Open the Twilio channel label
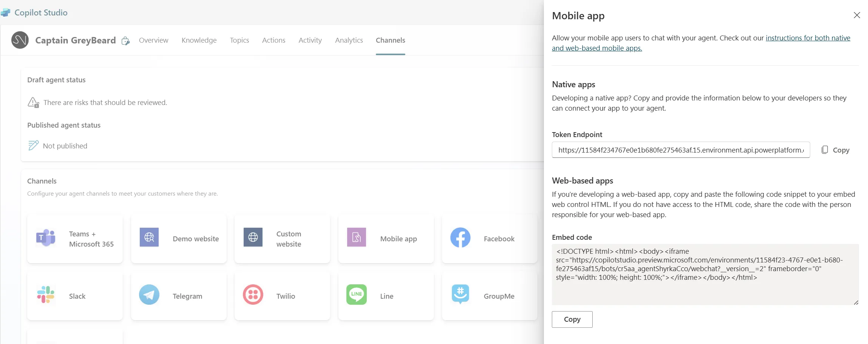The height and width of the screenshot is (344, 868). click(286, 296)
